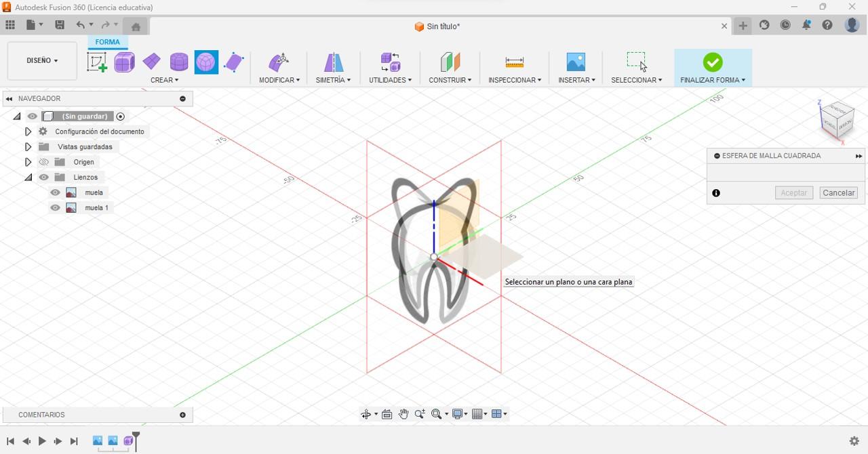Open the CREAR dropdown menu
This screenshot has height=454, width=868.
point(165,80)
